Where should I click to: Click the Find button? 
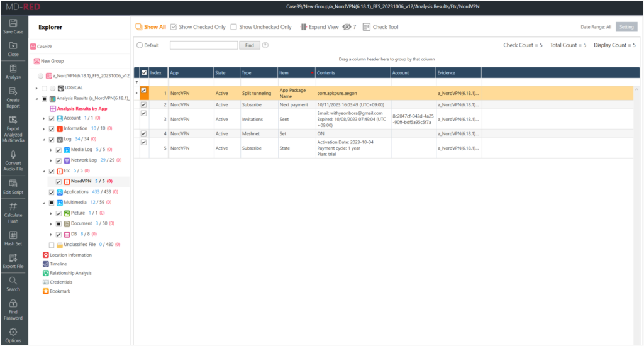pyautogui.click(x=249, y=45)
